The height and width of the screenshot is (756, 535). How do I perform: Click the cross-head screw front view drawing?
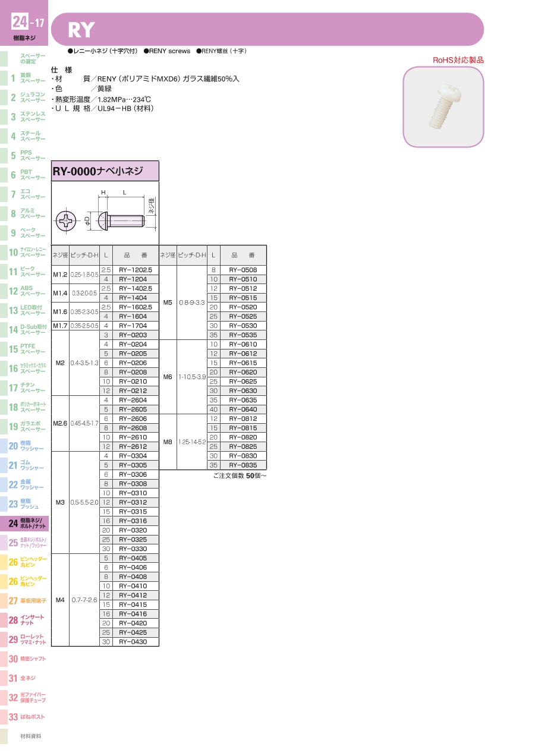tap(66, 222)
